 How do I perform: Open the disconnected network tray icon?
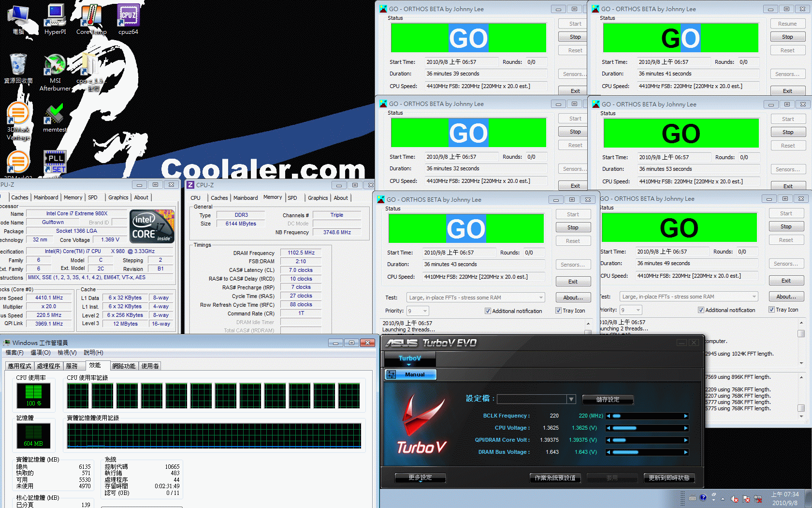tap(758, 499)
